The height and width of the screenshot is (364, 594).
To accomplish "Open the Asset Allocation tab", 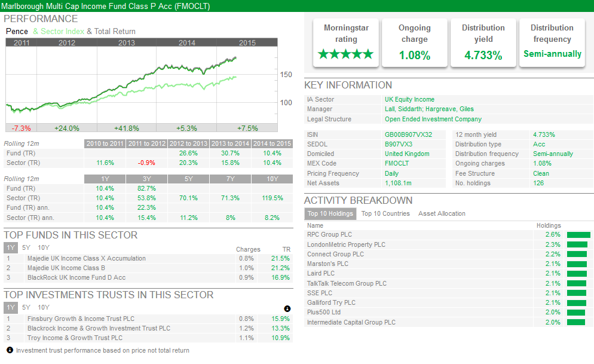I will pyautogui.click(x=442, y=213).
